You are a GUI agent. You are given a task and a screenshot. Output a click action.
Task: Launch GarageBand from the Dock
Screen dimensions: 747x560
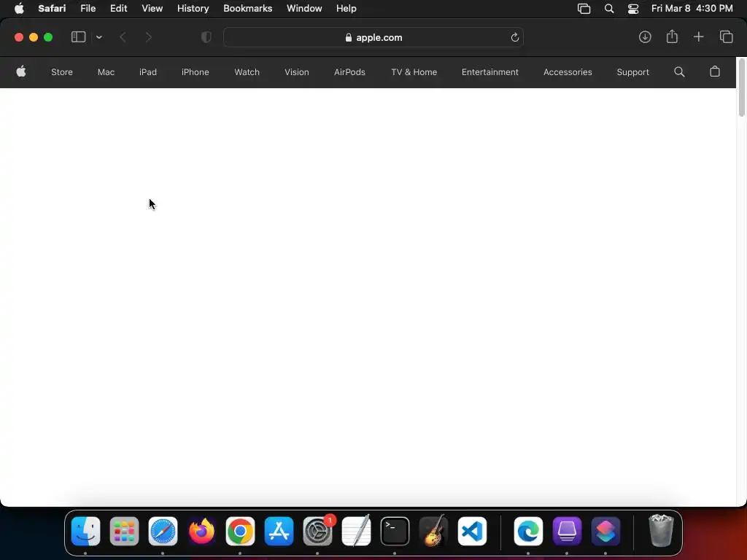point(433,531)
